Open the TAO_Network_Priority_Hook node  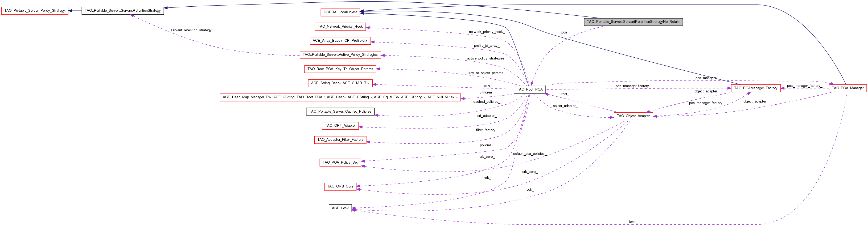pos(340,27)
